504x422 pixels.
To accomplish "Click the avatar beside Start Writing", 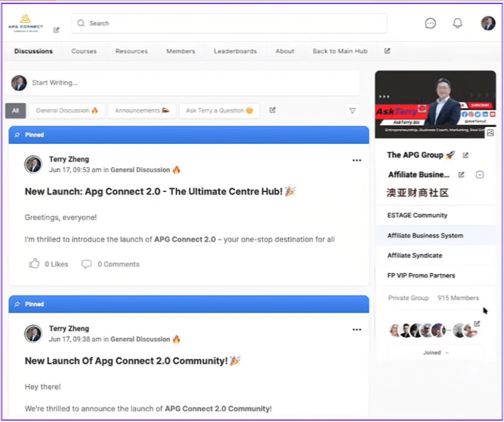I will [x=19, y=83].
